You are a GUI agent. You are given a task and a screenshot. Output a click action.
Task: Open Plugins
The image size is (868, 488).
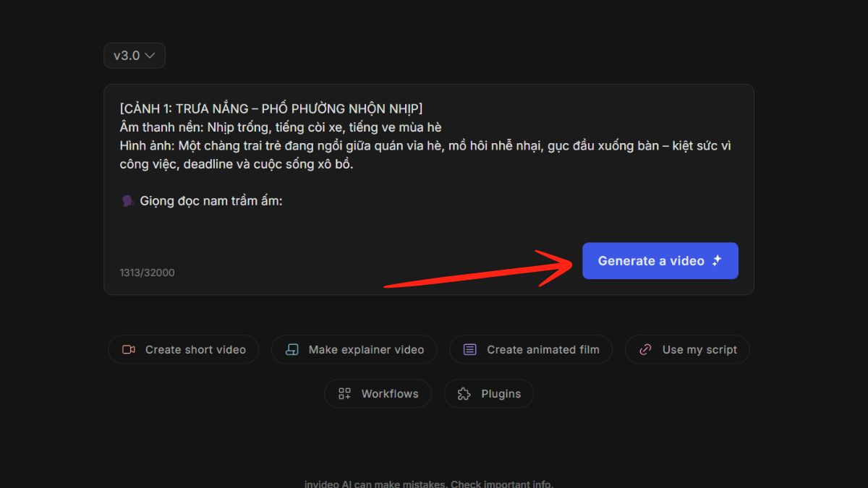(489, 394)
